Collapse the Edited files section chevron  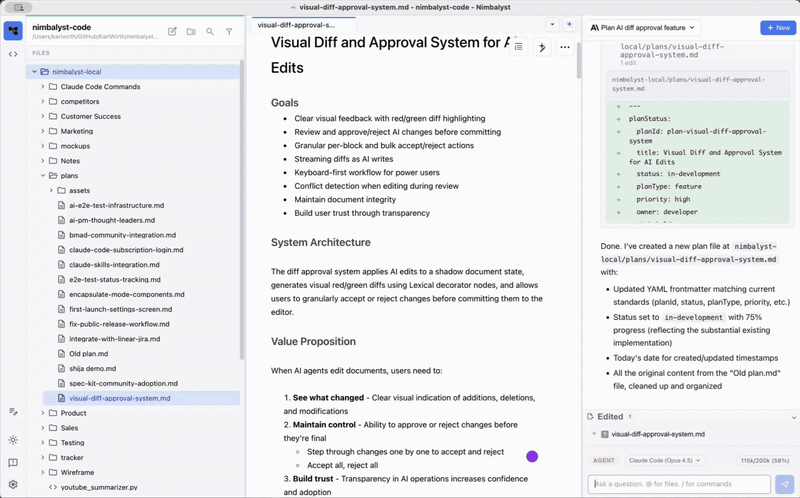(x=794, y=417)
